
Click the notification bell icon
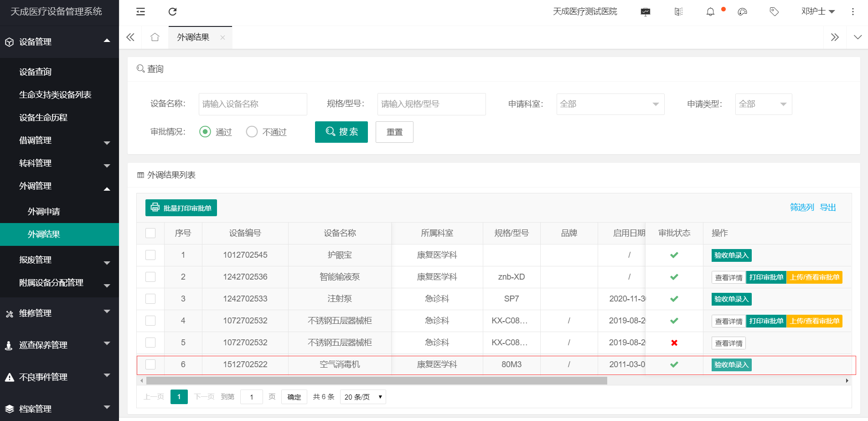pyautogui.click(x=710, y=12)
